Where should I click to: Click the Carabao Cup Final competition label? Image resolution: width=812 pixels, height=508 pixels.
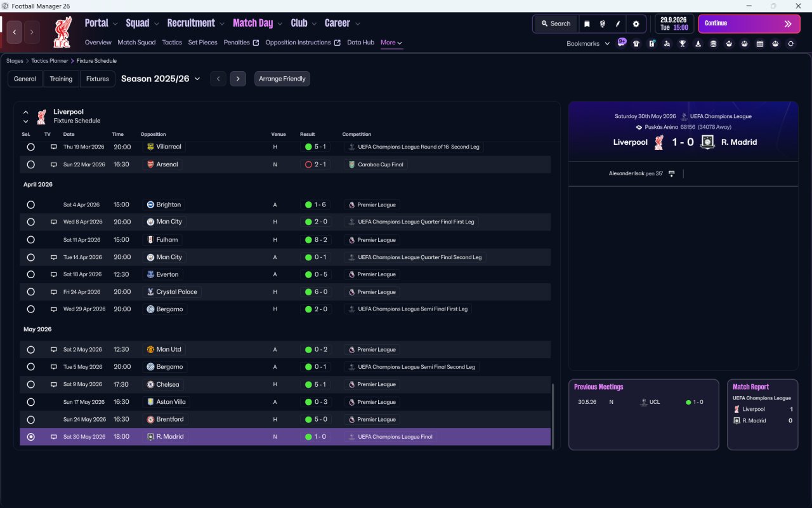point(377,164)
